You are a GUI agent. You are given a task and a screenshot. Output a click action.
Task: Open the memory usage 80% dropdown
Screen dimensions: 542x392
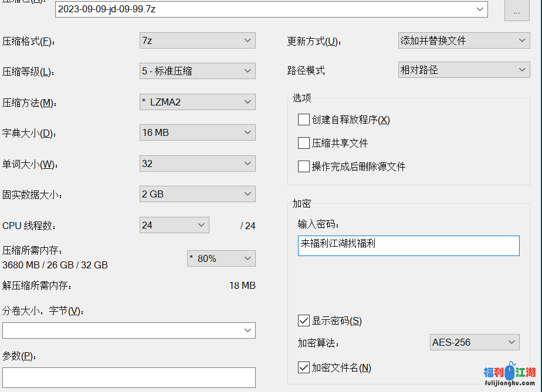221,258
